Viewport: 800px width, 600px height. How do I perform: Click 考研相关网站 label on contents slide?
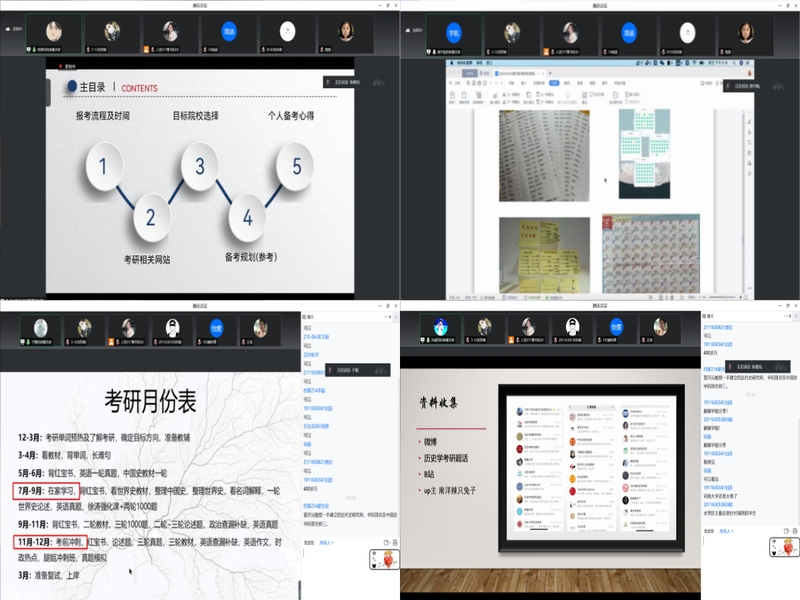coord(147,260)
